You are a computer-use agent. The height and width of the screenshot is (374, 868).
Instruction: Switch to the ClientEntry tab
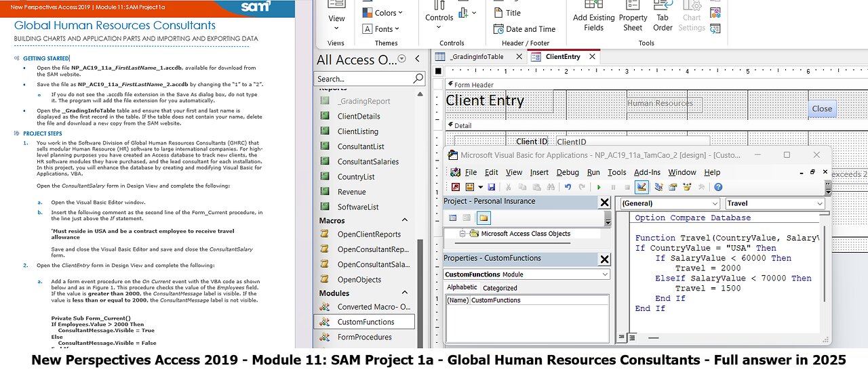[x=563, y=57]
